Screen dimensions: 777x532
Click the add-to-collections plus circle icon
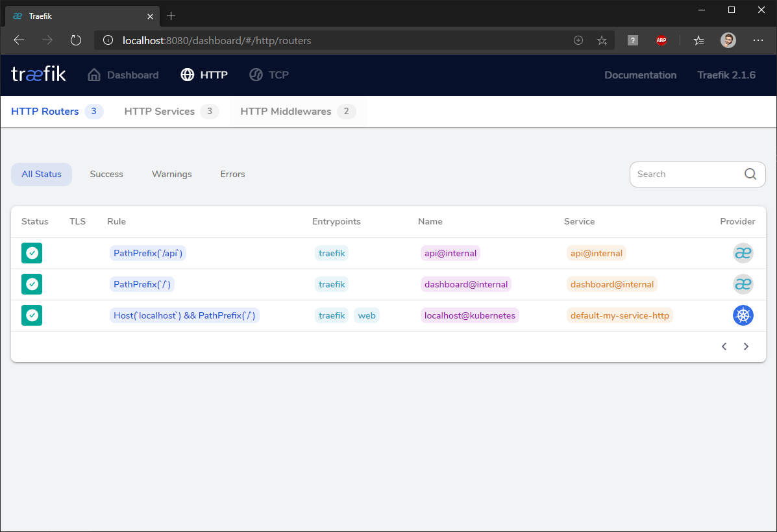tap(578, 40)
